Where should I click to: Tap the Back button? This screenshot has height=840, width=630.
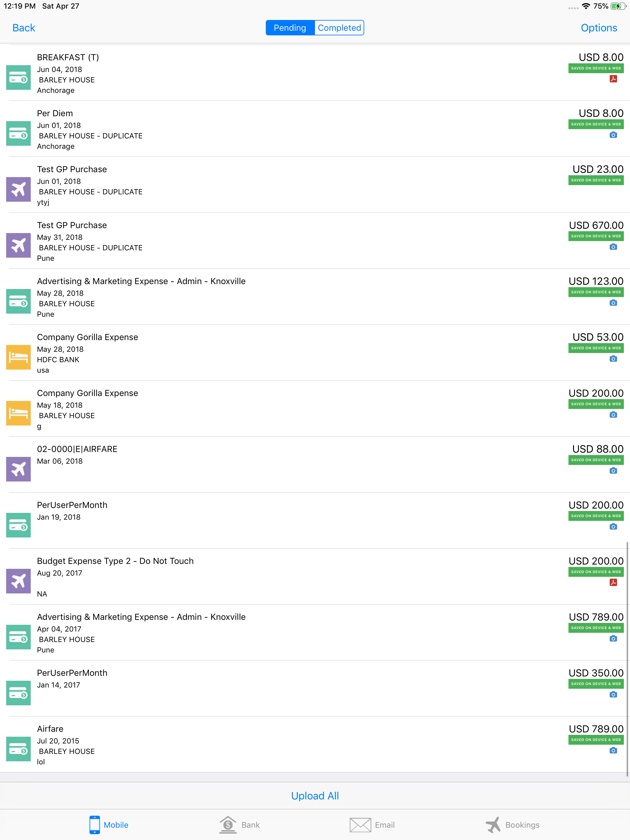[x=24, y=28]
